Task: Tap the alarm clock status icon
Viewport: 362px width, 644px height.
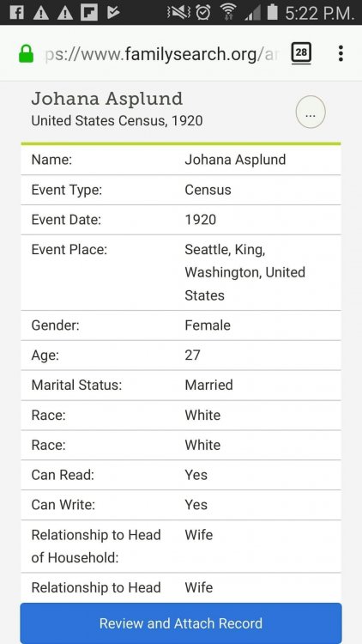Action: [202, 13]
